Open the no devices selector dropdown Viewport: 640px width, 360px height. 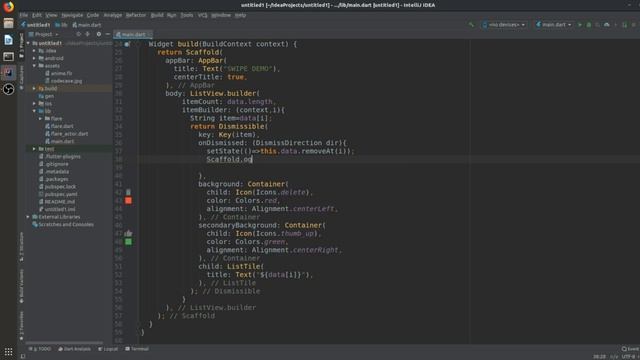pyautogui.click(x=504, y=25)
